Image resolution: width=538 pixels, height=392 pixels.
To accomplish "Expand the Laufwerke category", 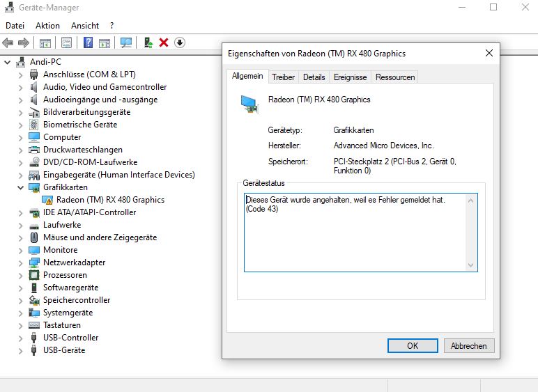I will [21, 225].
